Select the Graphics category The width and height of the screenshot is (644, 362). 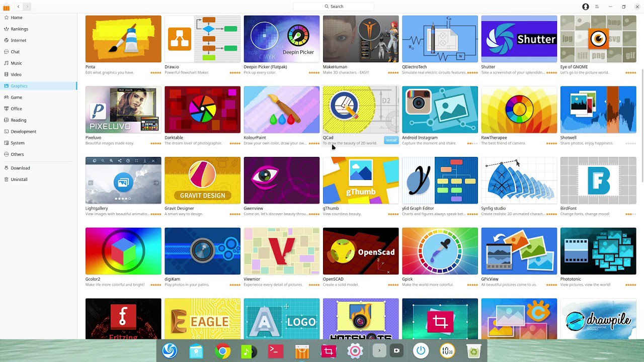click(x=38, y=86)
